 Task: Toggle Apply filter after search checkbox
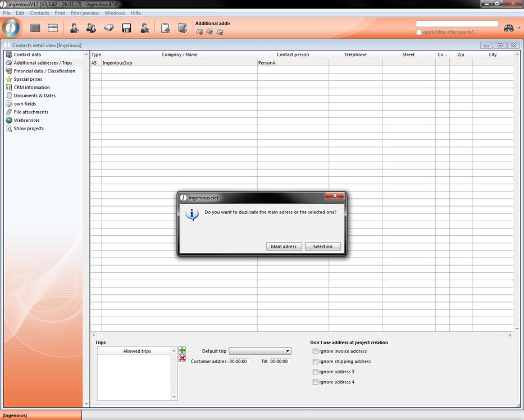pos(419,32)
